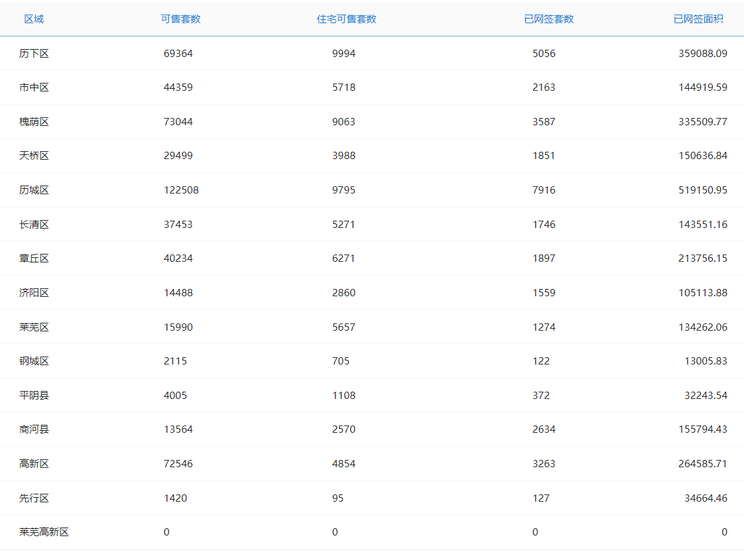The height and width of the screenshot is (560, 744).
Task: Click the 天桥区 district name
Action: click(34, 156)
